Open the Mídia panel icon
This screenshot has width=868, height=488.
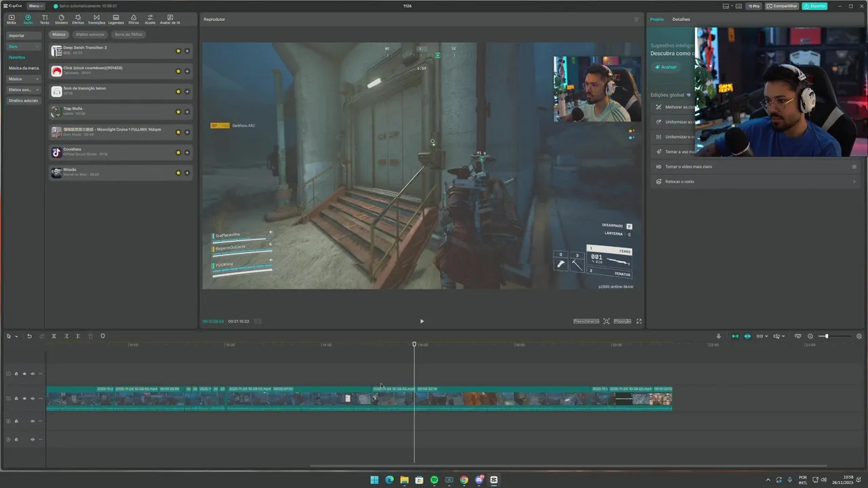(11, 19)
